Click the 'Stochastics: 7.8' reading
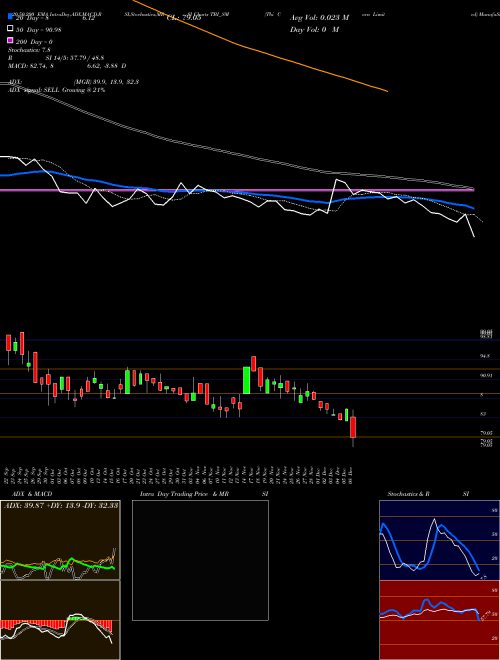 coord(27,50)
